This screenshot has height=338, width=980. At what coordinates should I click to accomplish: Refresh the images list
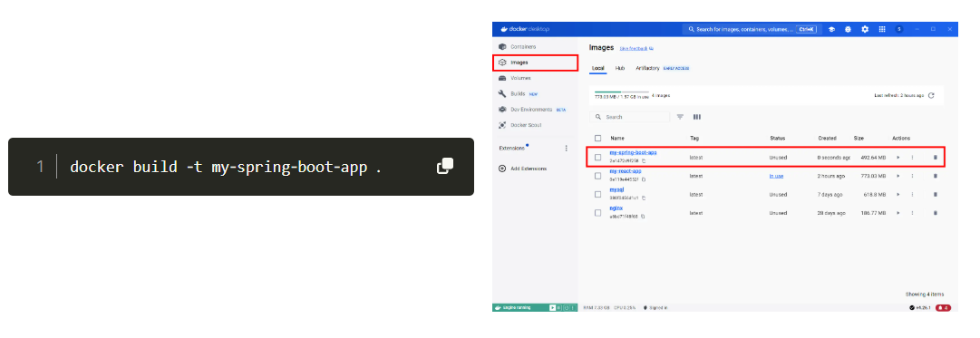click(931, 95)
